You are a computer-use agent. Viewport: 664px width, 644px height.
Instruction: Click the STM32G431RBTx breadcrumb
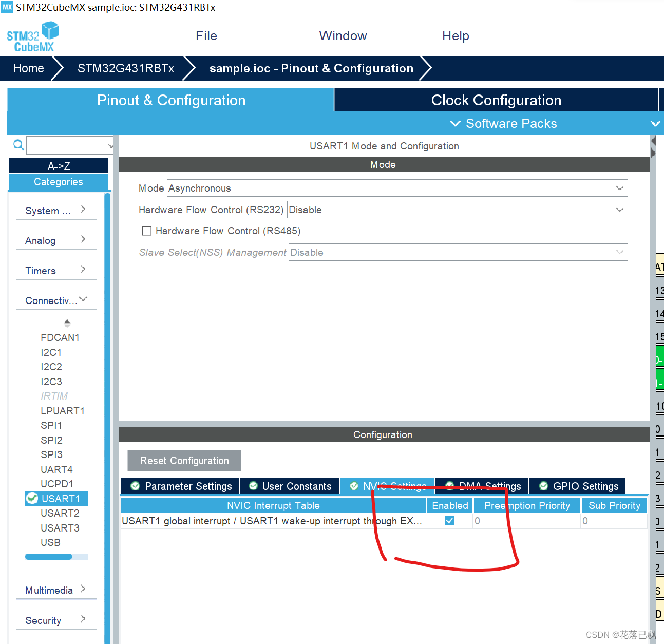pyautogui.click(x=126, y=68)
